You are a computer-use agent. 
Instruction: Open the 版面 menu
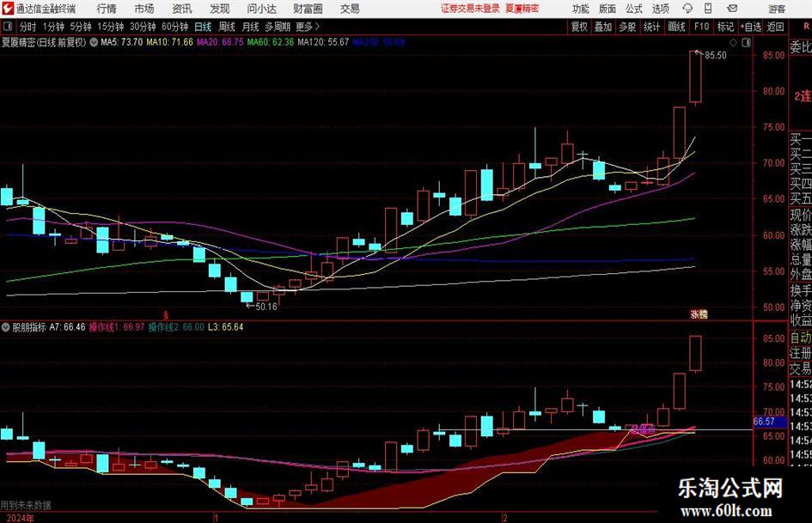click(607, 9)
